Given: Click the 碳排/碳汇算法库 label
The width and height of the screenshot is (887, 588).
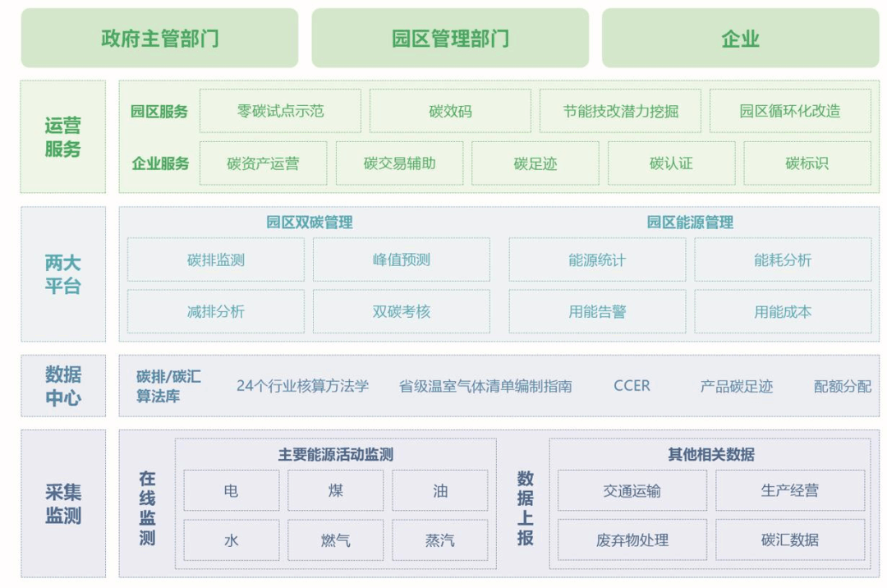Looking at the screenshot, I should 168,386.
